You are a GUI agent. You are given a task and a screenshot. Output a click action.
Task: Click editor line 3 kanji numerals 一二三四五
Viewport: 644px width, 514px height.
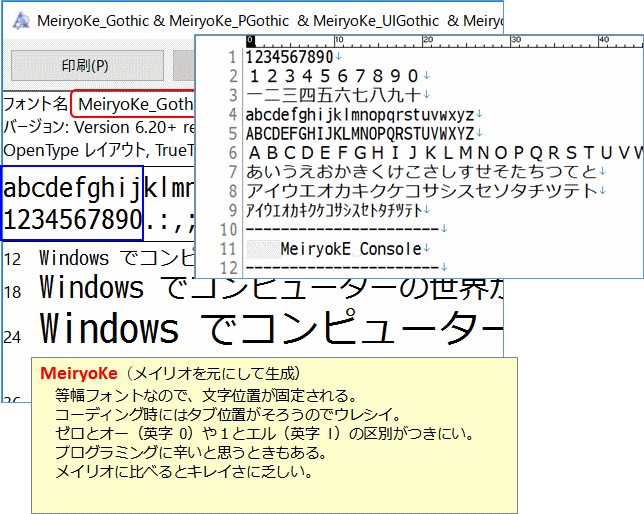[x=334, y=95]
